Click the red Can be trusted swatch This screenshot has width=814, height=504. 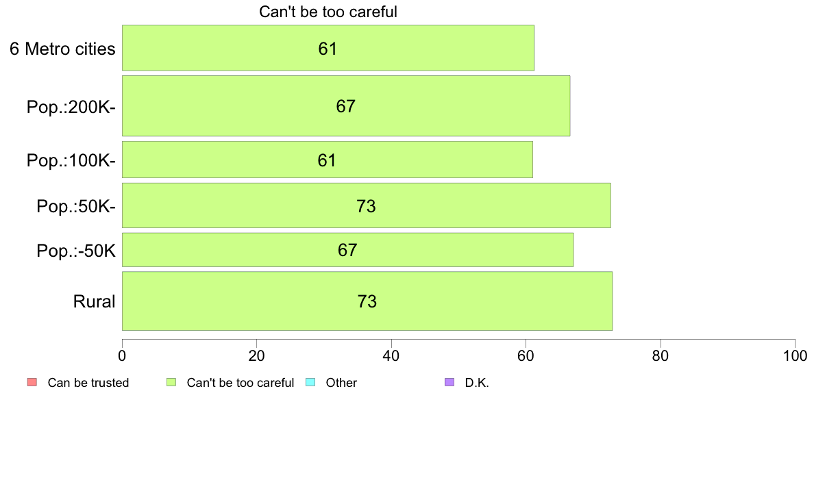pyautogui.click(x=32, y=383)
